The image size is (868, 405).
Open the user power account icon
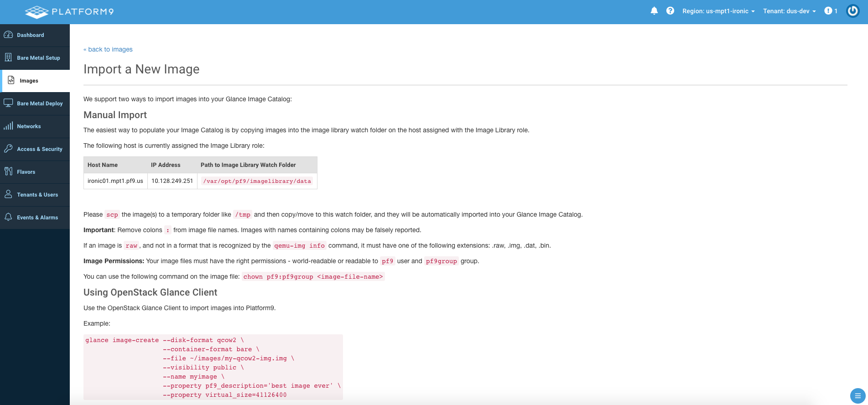click(x=852, y=11)
